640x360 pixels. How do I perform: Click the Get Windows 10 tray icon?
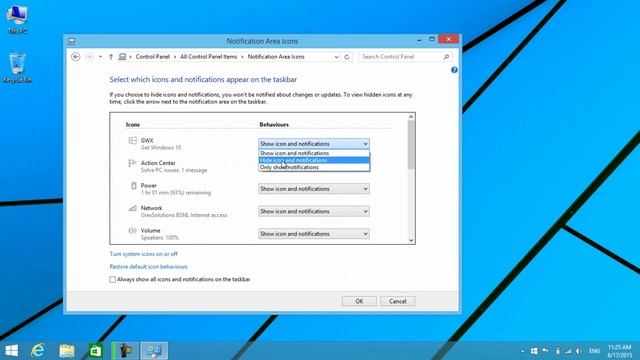point(534,351)
